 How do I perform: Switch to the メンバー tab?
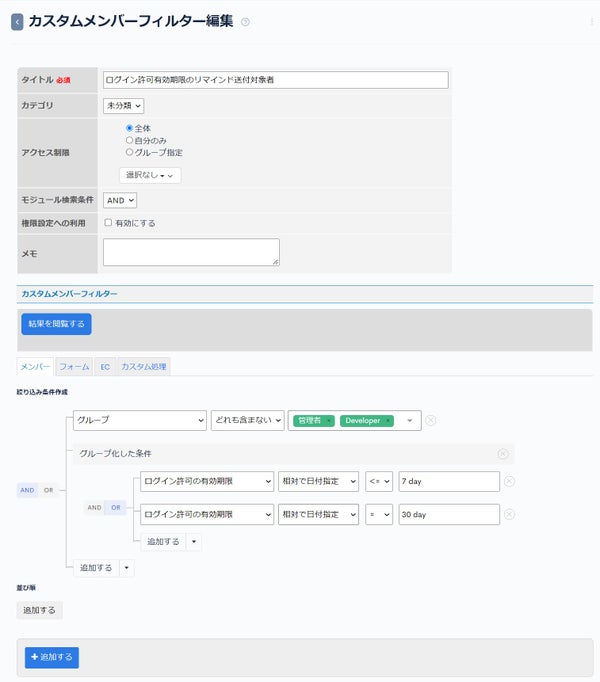point(35,367)
